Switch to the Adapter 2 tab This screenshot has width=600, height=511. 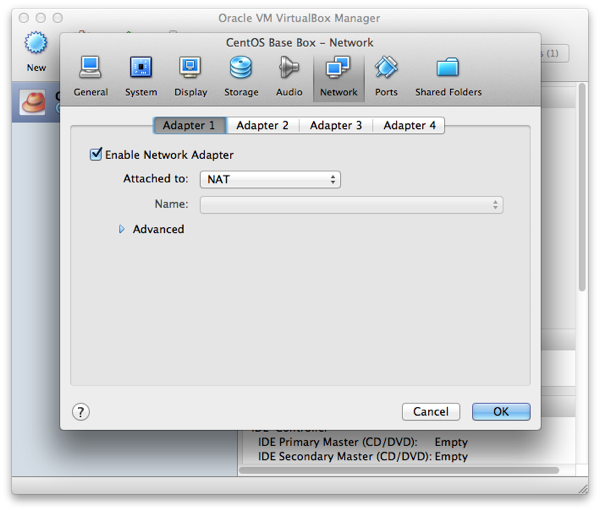coord(262,126)
